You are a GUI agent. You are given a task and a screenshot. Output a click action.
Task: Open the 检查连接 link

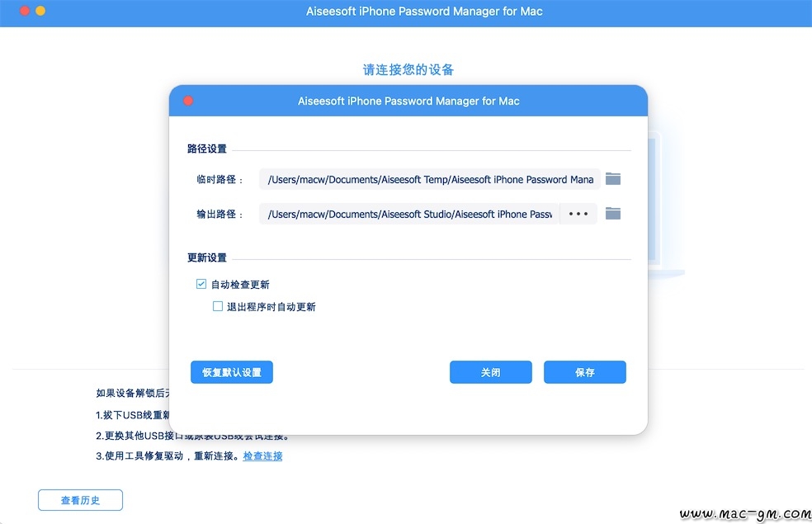(x=262, y=456)
